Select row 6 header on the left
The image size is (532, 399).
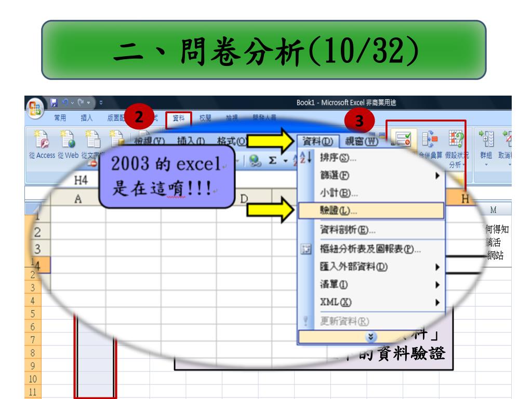[33, 327]
